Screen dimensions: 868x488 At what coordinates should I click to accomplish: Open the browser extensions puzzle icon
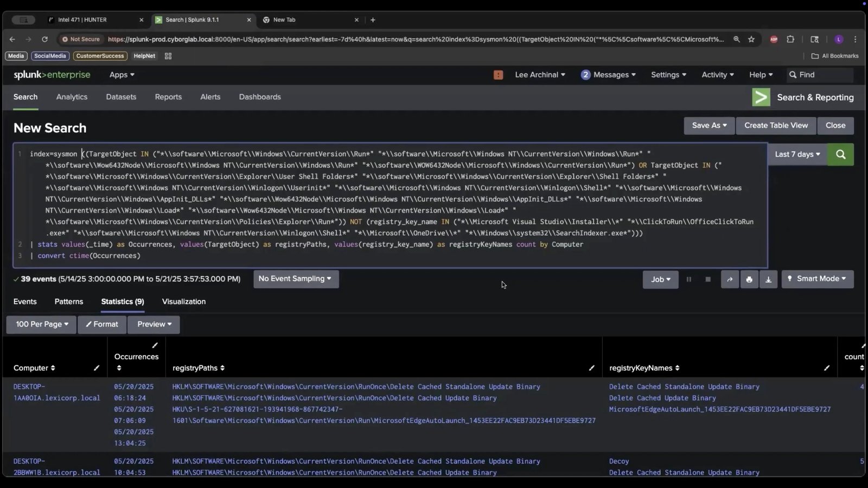(790, 39)
